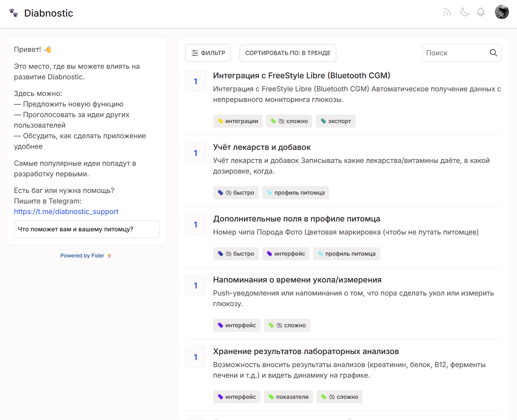Upvote the Учёт лекарств и добавок idea
The width and height of the screenshot is (517, 420).
(196, 153)
